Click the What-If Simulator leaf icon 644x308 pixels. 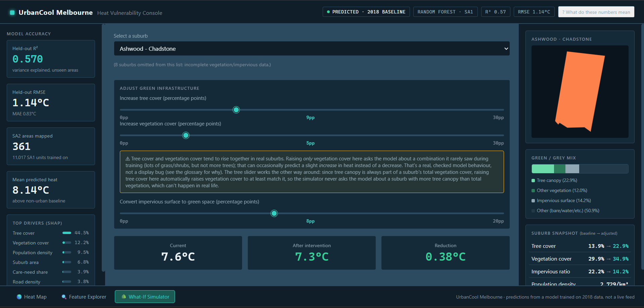coord(124,297)
